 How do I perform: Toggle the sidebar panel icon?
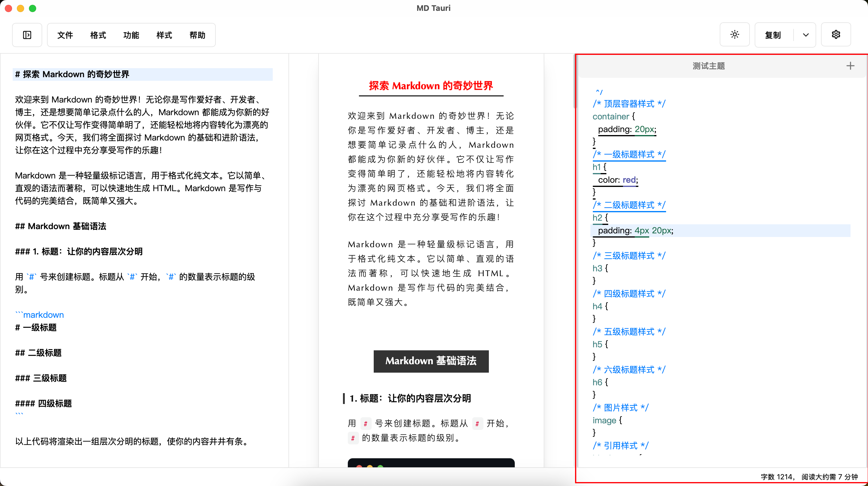27,35
